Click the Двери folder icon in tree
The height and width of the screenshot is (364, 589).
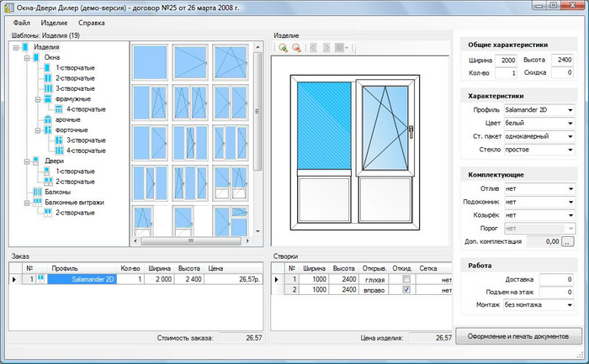coord(37,161)
